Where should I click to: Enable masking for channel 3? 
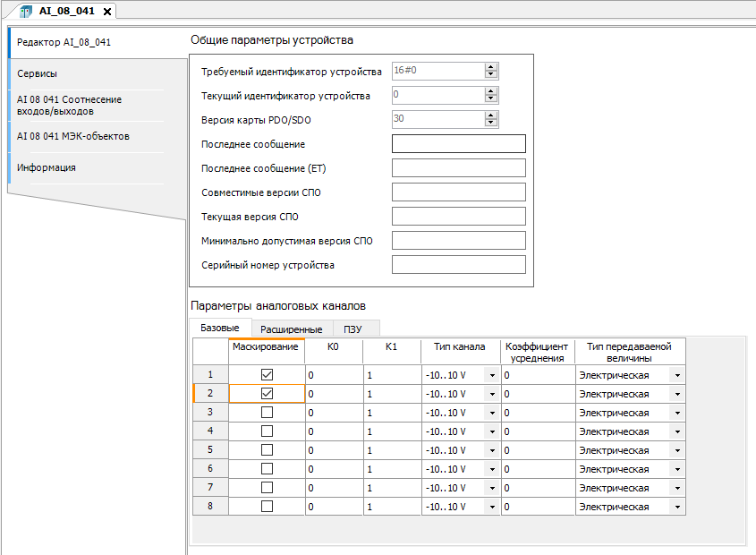(267, 413)
